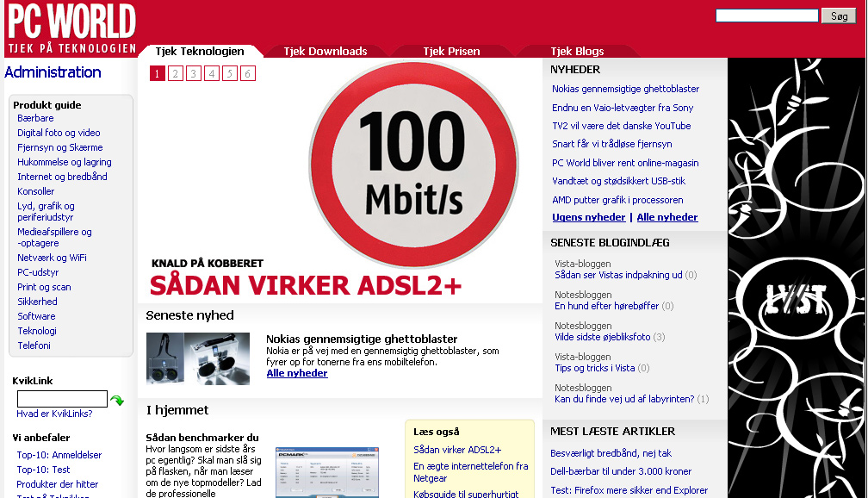The image size is (868, 498).
Task: Open the Tjek Blogs section
Action: coord(578,50)
